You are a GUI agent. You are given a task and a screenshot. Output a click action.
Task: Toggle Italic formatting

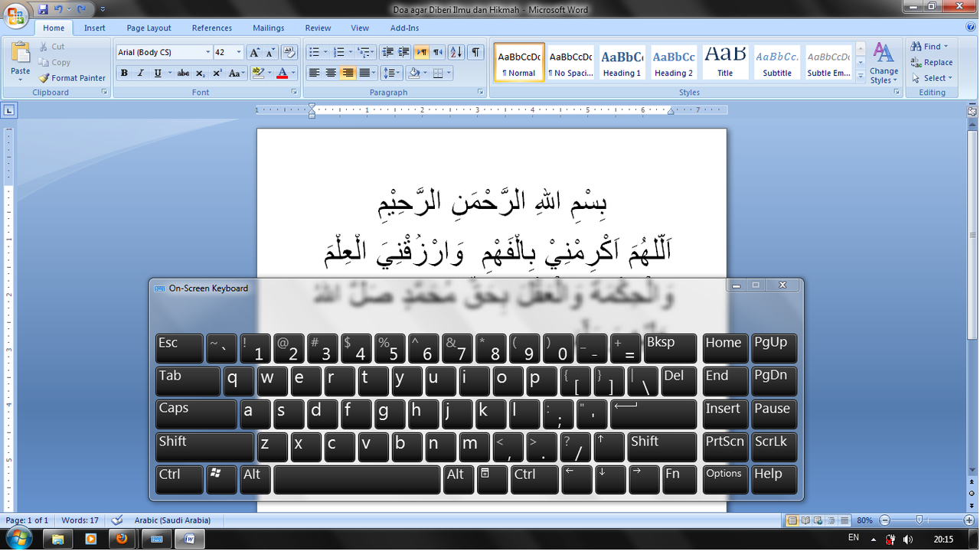pyautogui.click(x=141, y=73)
